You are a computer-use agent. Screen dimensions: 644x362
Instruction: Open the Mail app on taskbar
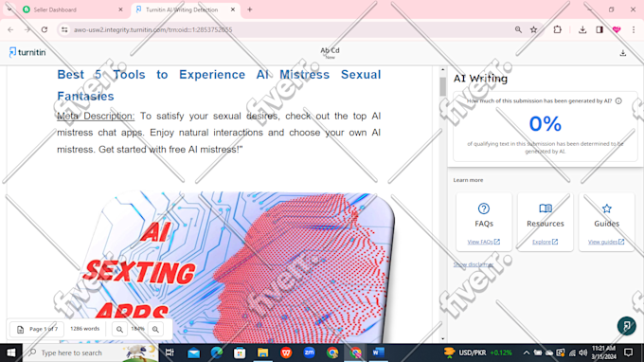pos(193,353)
